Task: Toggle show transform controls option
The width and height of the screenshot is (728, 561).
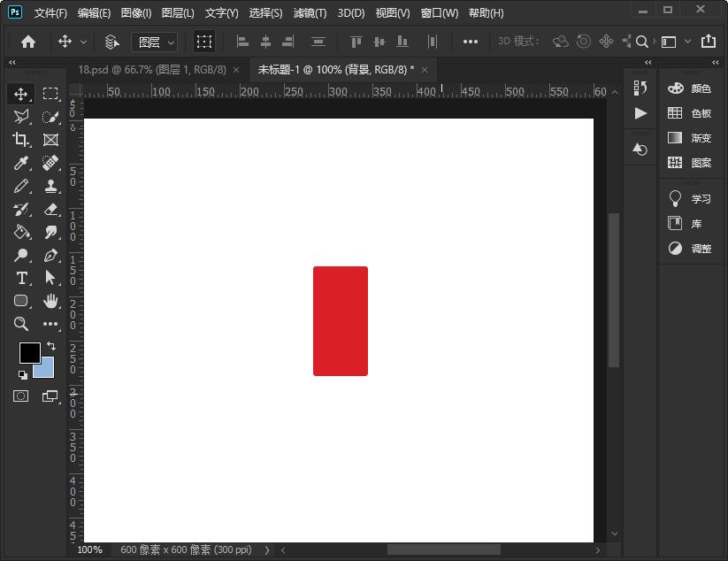Action: pos(204,42)
